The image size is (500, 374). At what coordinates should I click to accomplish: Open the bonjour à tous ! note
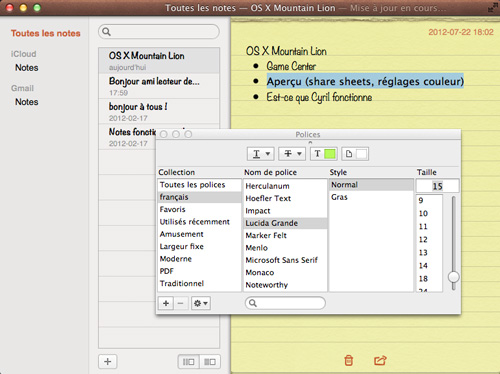[159, 111]
